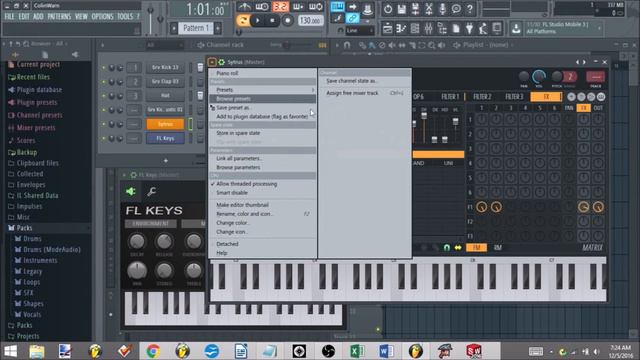Image resolution: width=640 pixels, height=360 pixels.
Task: Switch to the Sytrus FILTER 2 tab
Action: click(482, 97)
